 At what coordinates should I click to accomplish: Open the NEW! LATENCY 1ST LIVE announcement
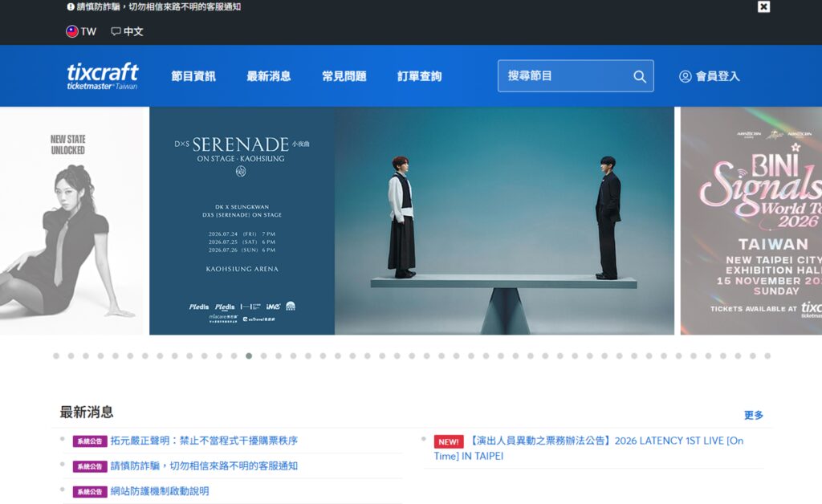coord(588,448)
